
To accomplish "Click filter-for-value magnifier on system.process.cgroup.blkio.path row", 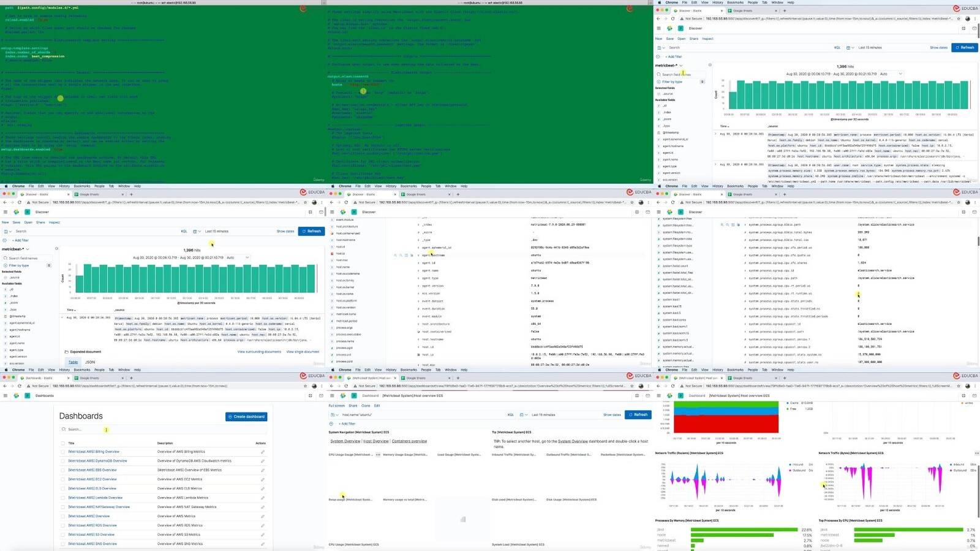I will [722, 225].
